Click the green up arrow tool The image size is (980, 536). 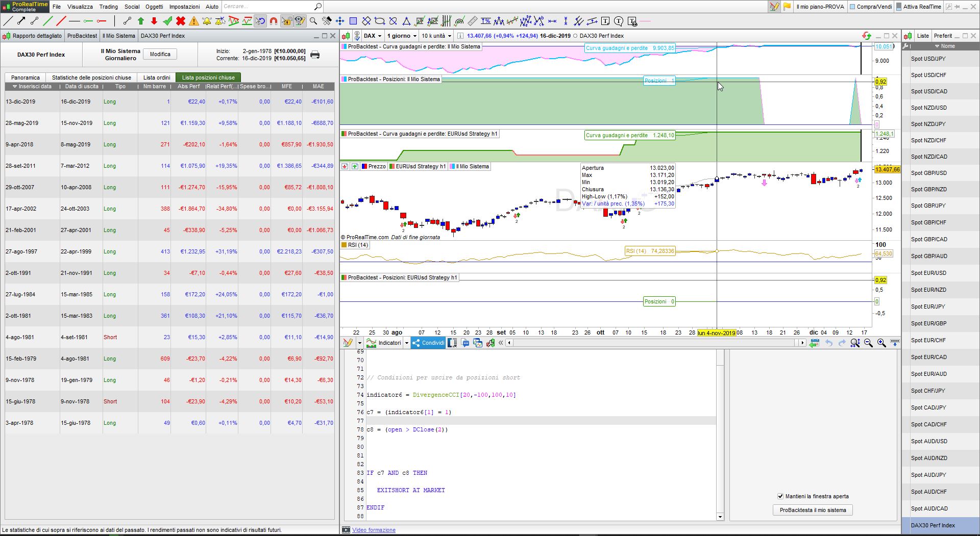click(x=141, y=21)
